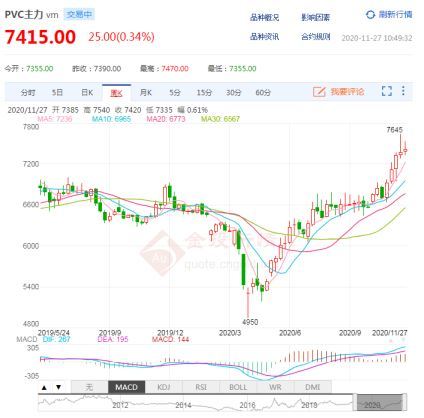Select the DMI indicator tab
Screen dimensions: 424x418
pyautogui.click(x=313, y=387)
